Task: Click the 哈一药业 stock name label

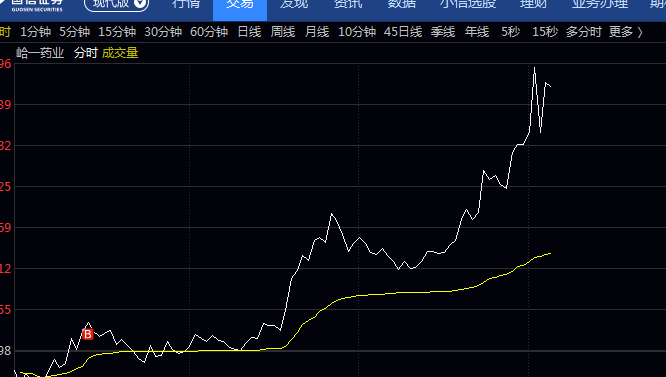Action: pyautogui.click(x=40, y=53)
